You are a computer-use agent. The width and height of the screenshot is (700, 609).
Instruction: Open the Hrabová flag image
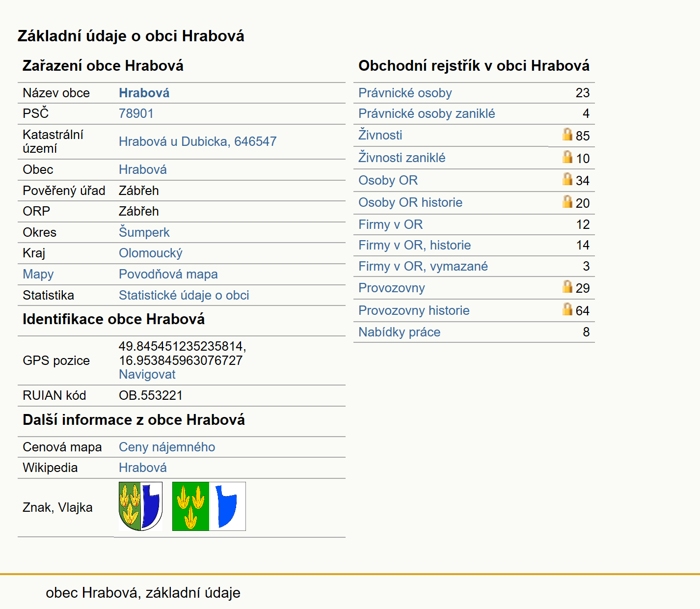(x=209, y=506)
